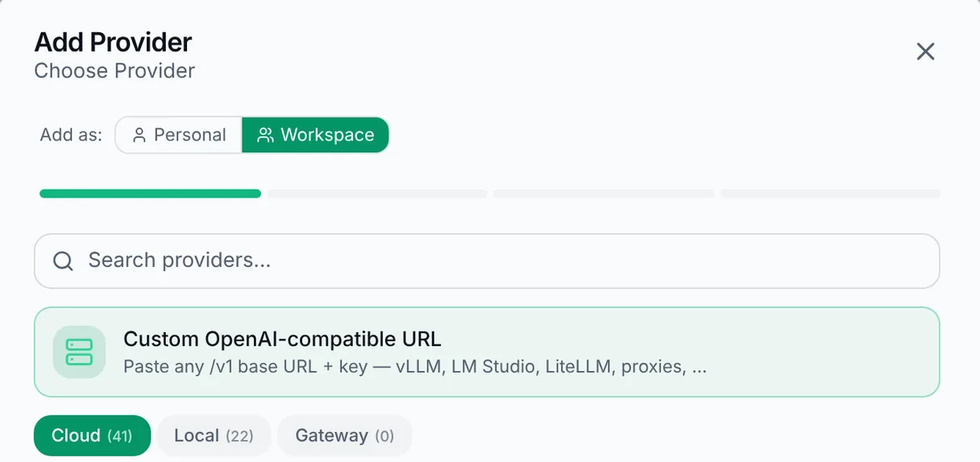Select Personal for Add as
This screenshot has height=462, width=980.
[x=179, y=135]
